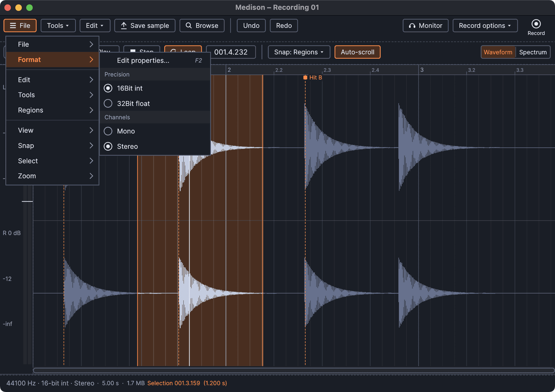Click the Record circle icon
This screenshot has height=392, width=555.
(x=536, y=24)
